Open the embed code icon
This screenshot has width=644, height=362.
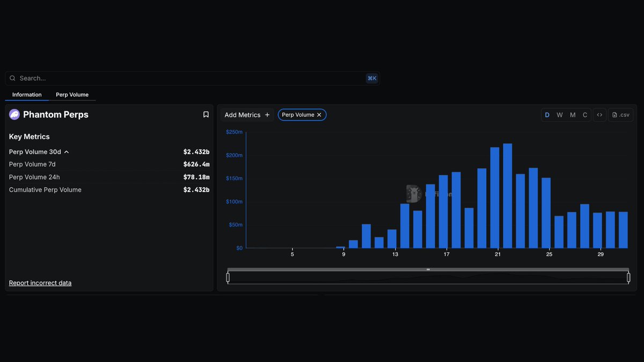coord(599,115)
